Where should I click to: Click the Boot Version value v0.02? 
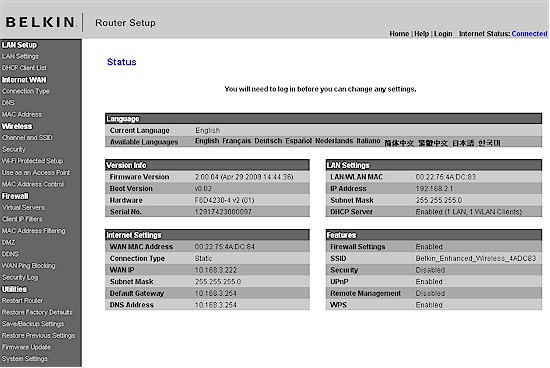[x=203, y=188]
